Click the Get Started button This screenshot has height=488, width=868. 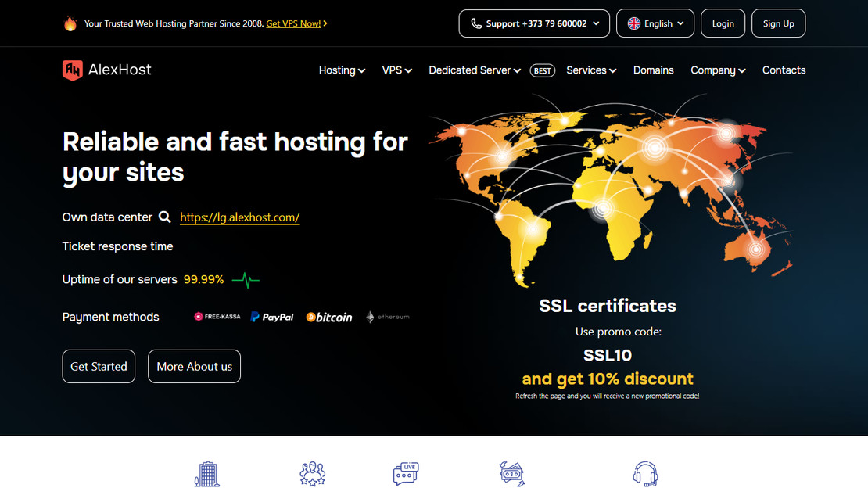[x=99, y=366]
